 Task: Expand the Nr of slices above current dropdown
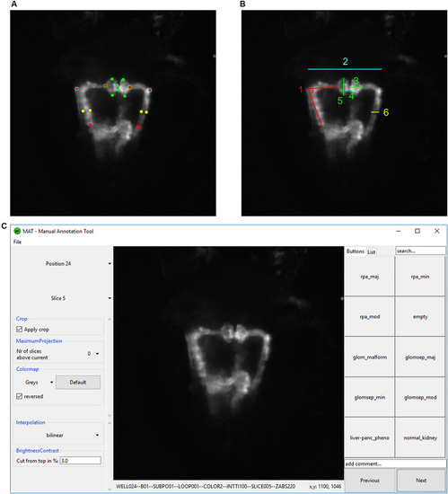coord(92,354)
